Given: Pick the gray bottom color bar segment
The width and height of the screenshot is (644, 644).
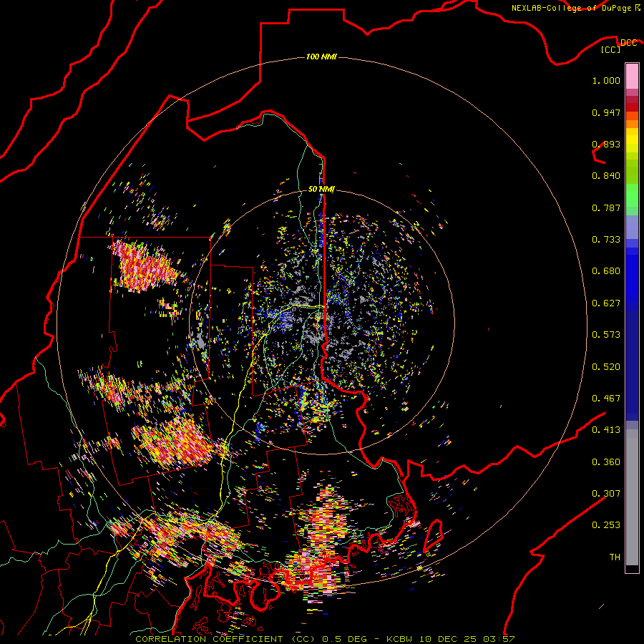Looking at the screenshot, I should 632,497.
